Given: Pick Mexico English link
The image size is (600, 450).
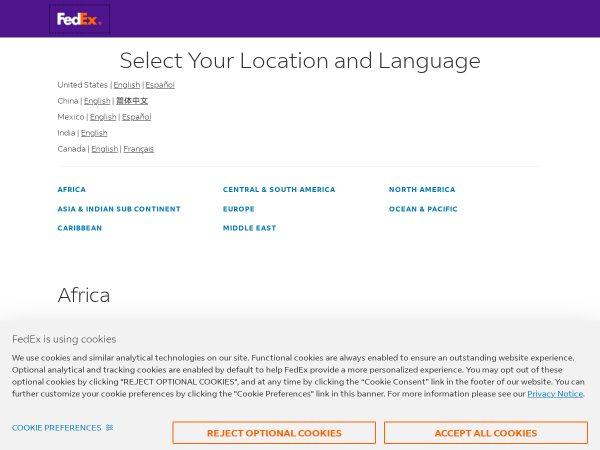Looking at the screenshot, I should pyautogui.click(x=103, y=117).
